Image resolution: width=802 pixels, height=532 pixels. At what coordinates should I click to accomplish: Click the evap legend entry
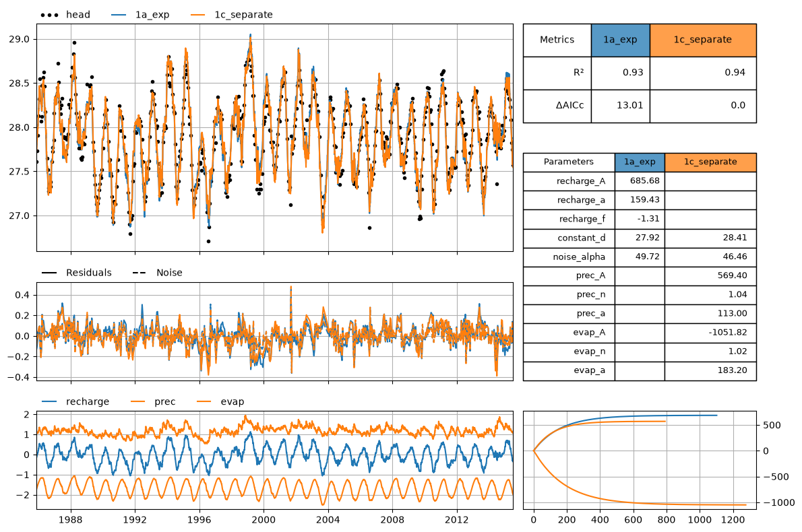pos(220,401)
